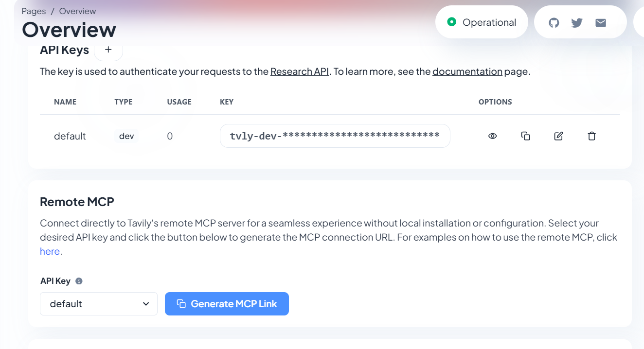Click Generate MCP Link button
644x349 pixels.
pos(227,304)
